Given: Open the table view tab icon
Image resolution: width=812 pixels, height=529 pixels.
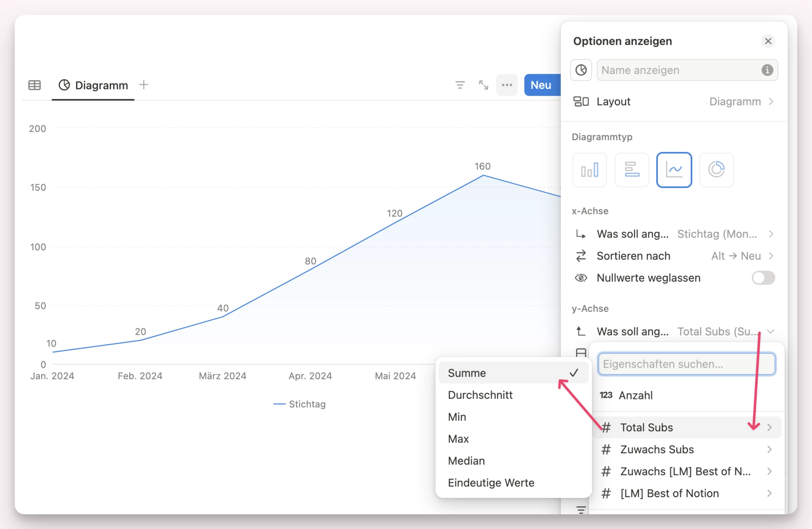Looking at the screenshot, I should point(34,85).
